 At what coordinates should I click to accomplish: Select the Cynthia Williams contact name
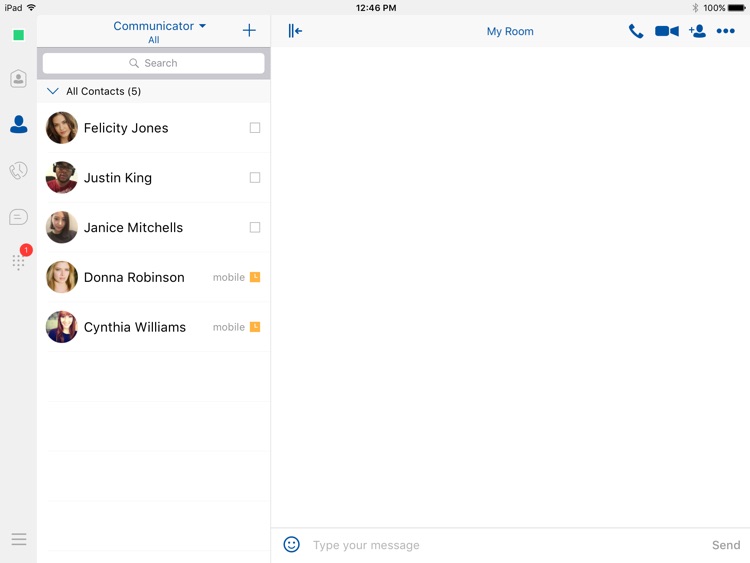134,327
